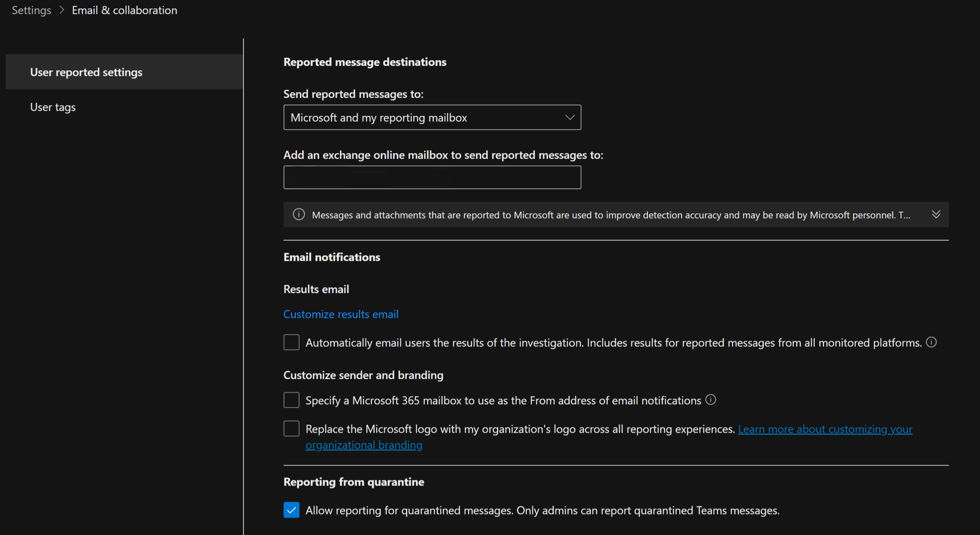This screenshot has height=535, width=980.
Task: Click the exchange online mailbox input field
Action: click(432, 177)
